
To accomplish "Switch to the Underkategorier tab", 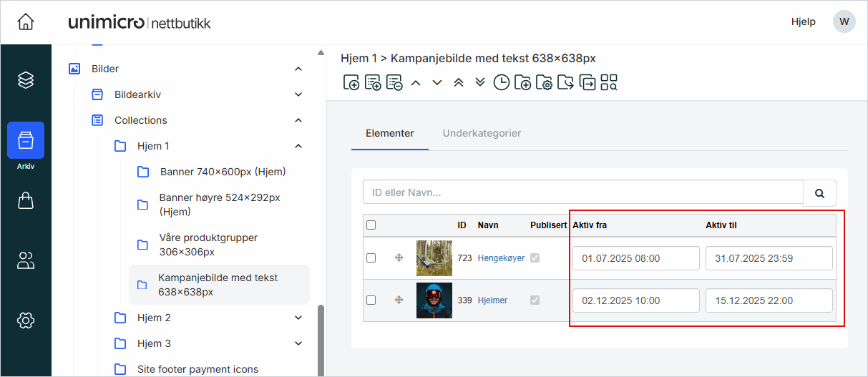I will tap(482, 133).
